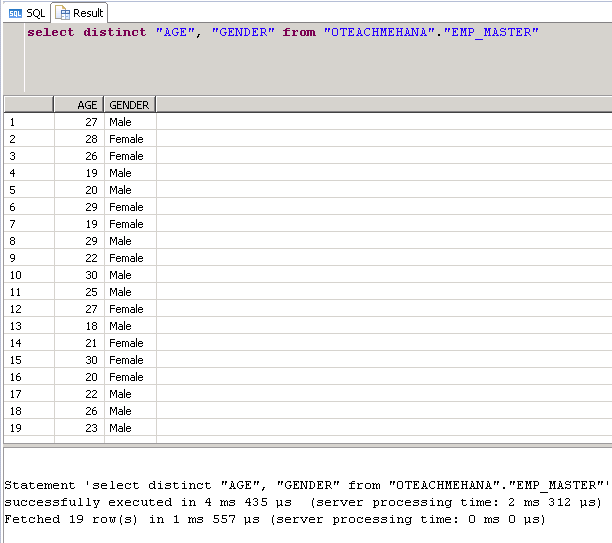612x543 pixels.
Task: Switch to the Result tab
Action: 79,13
